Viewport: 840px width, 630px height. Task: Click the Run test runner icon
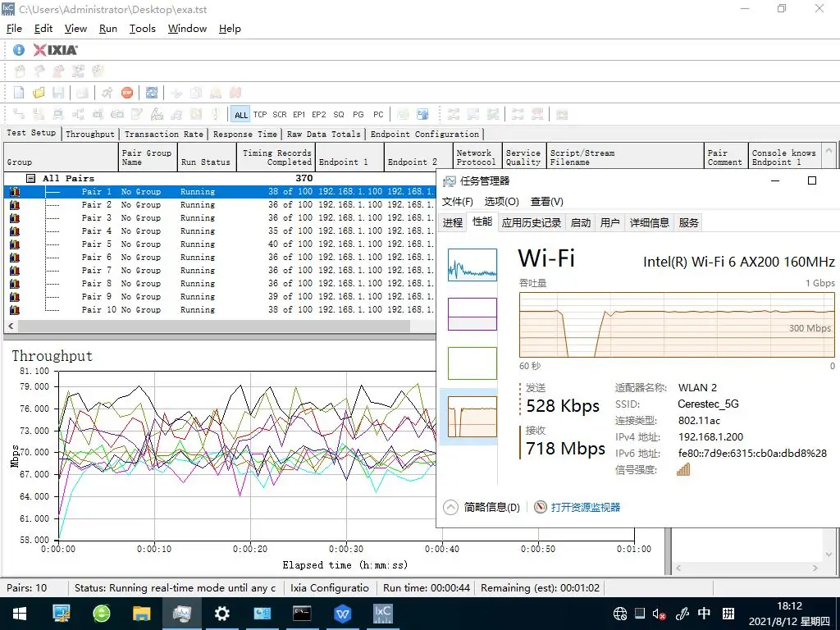107,93
